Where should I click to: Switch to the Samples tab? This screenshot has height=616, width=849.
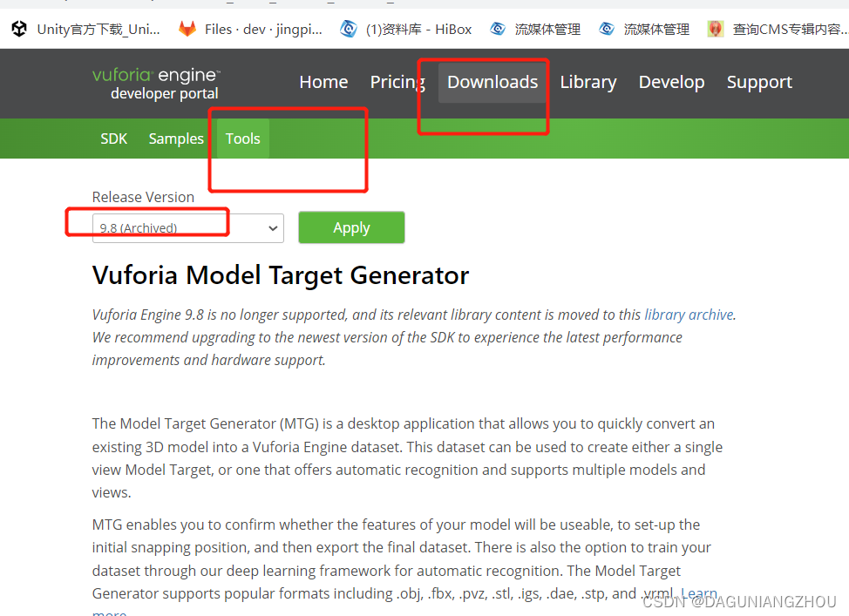[x=176, y=139]
